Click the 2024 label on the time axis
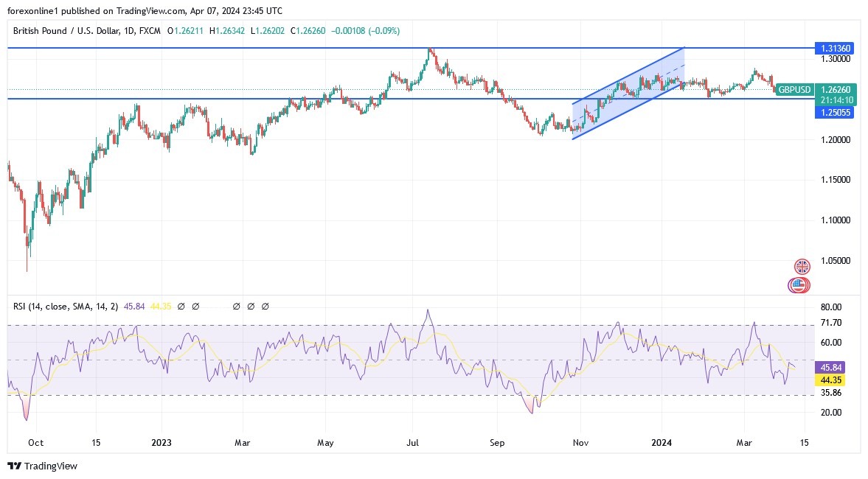Screen dimensions: 868x479 (x=661, y=443)
